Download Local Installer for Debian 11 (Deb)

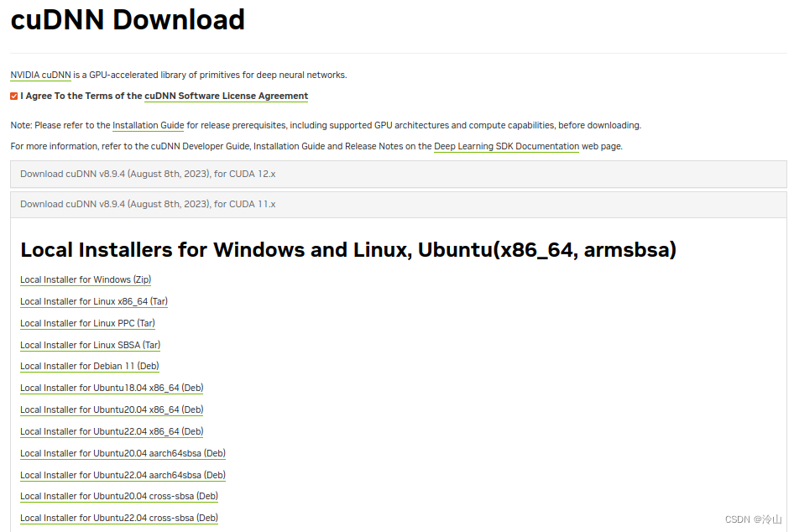click(x=90, y=367)
